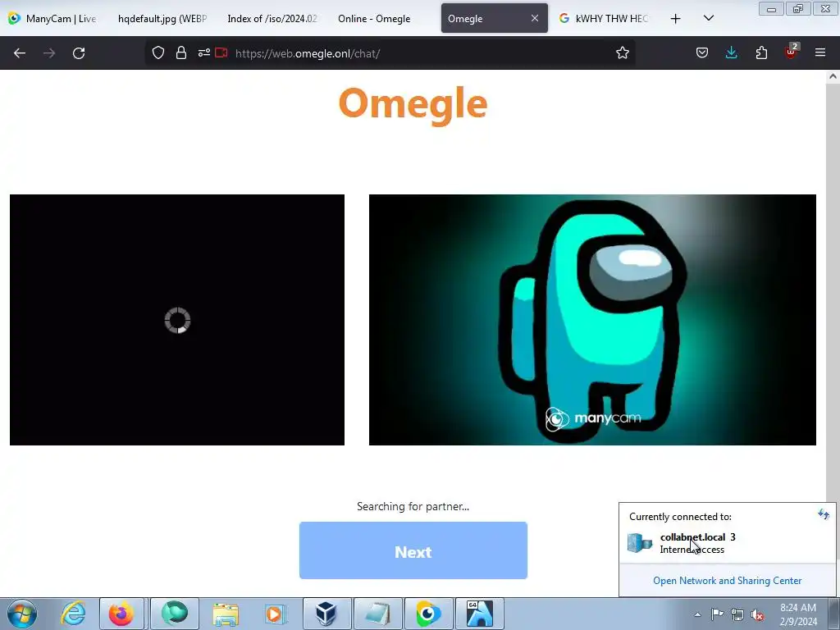
Task: Open the tracking protection shield icon
Action: (x=158, y=53)
